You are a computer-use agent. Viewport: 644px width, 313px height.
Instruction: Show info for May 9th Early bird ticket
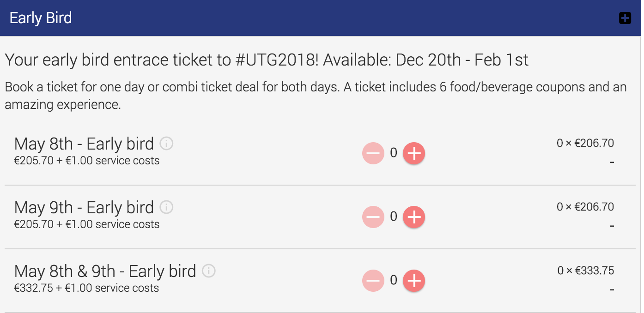tap(166, 207)
